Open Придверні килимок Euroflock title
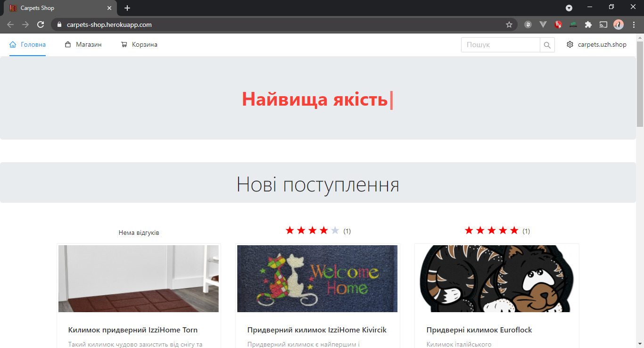The height and width of the screenshot is (348, 644). [x=479, y=330]
